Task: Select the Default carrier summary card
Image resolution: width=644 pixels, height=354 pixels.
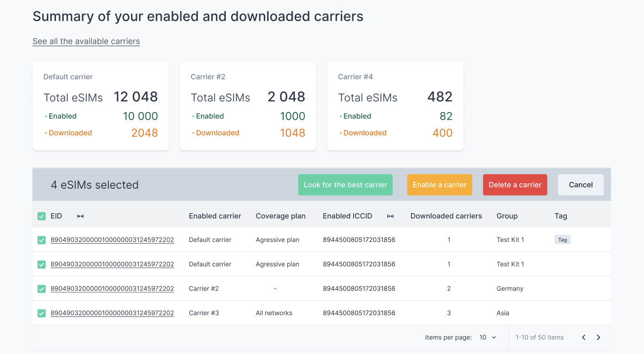Action: (101, 106)
